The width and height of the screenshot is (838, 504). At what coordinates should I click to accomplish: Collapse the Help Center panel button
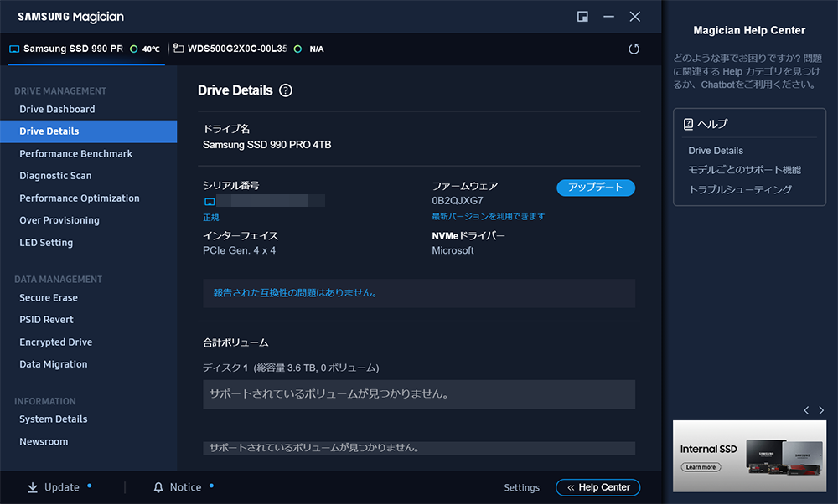[598, 487]
